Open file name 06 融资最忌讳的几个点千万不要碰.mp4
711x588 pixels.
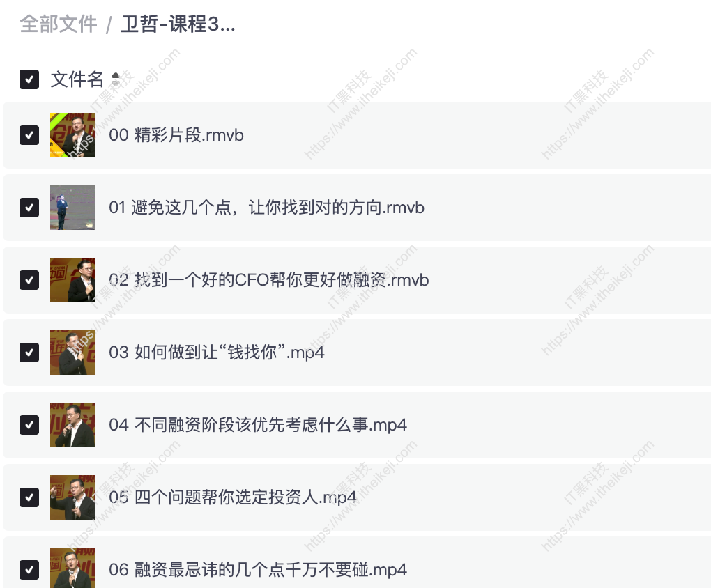[257, 570]
